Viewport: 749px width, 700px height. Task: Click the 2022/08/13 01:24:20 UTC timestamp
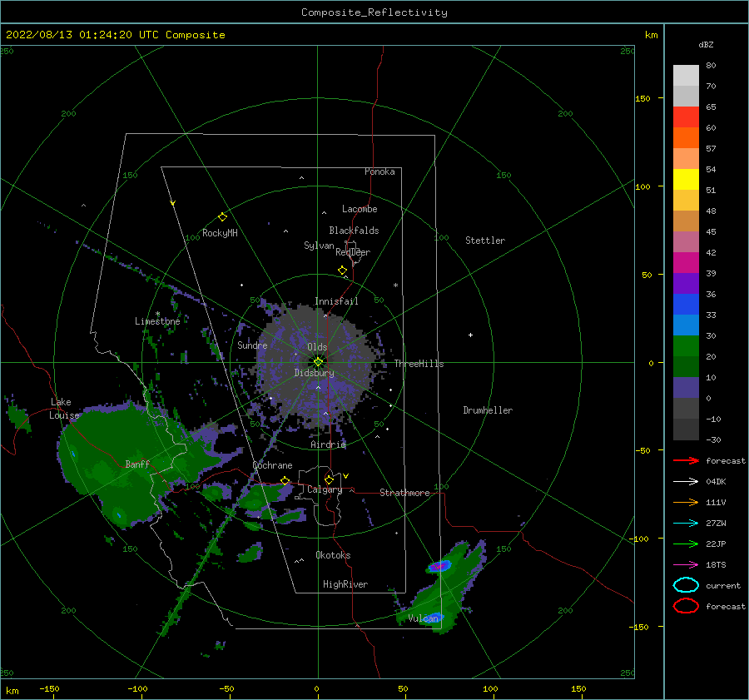[82, 35]
